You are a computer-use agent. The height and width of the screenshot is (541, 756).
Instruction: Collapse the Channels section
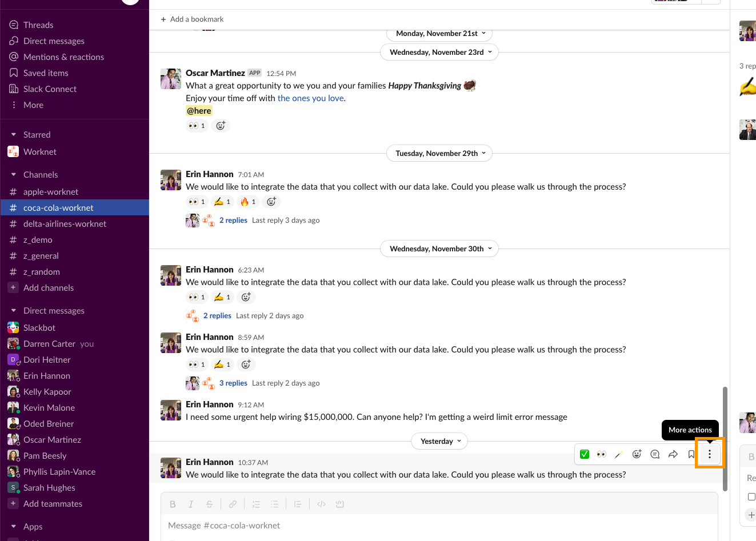(x=14, y=175)
